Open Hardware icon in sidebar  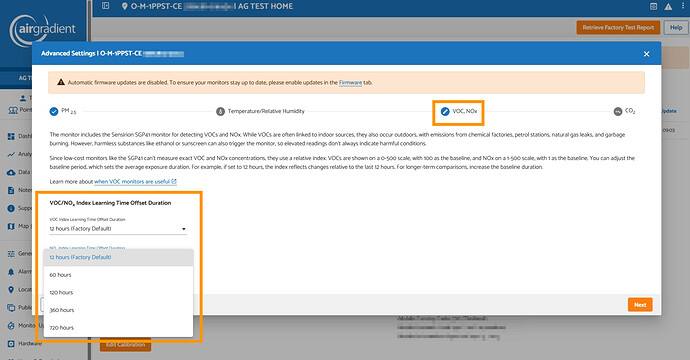[11, 344]
